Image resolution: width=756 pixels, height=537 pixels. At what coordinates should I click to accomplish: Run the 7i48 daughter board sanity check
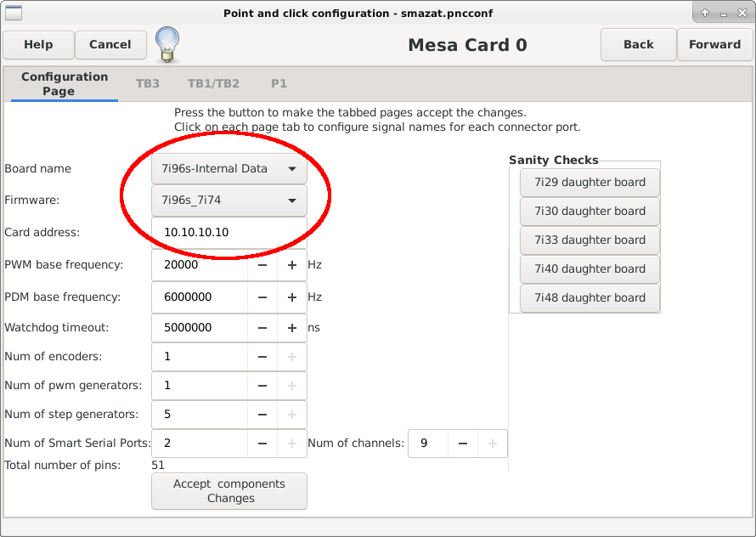tap(590, 297)
